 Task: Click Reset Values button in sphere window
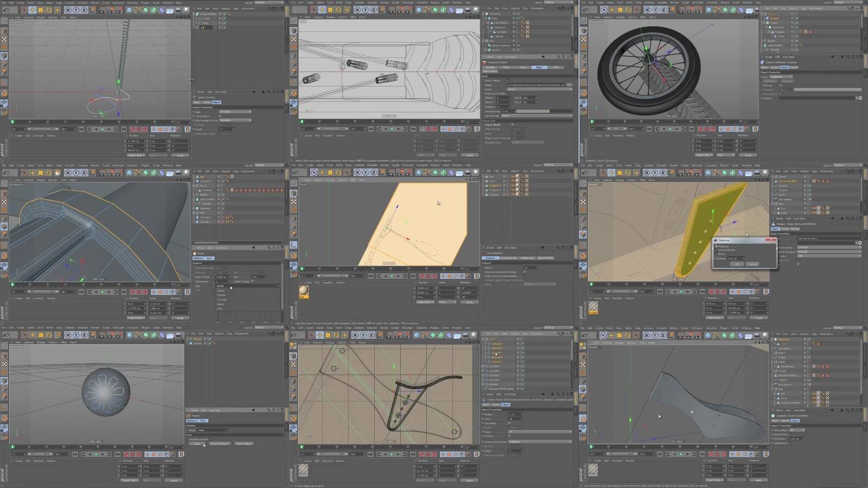click(244, 443)
